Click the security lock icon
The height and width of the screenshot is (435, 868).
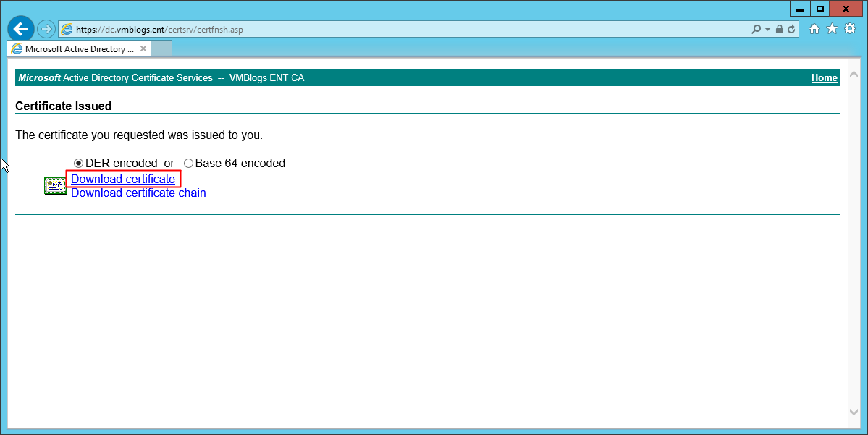point(780,30)
